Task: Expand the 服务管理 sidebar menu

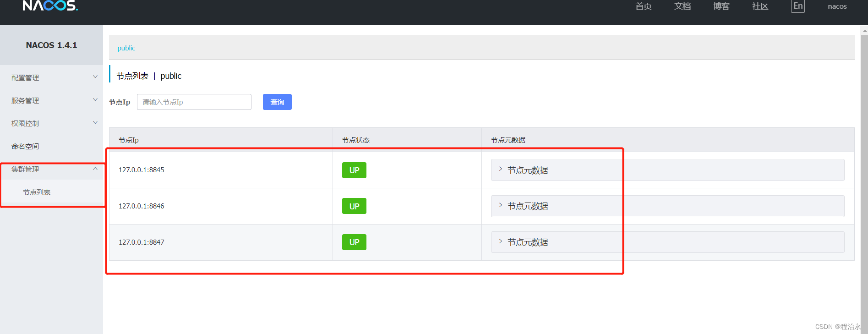Action: pos(51,100)
